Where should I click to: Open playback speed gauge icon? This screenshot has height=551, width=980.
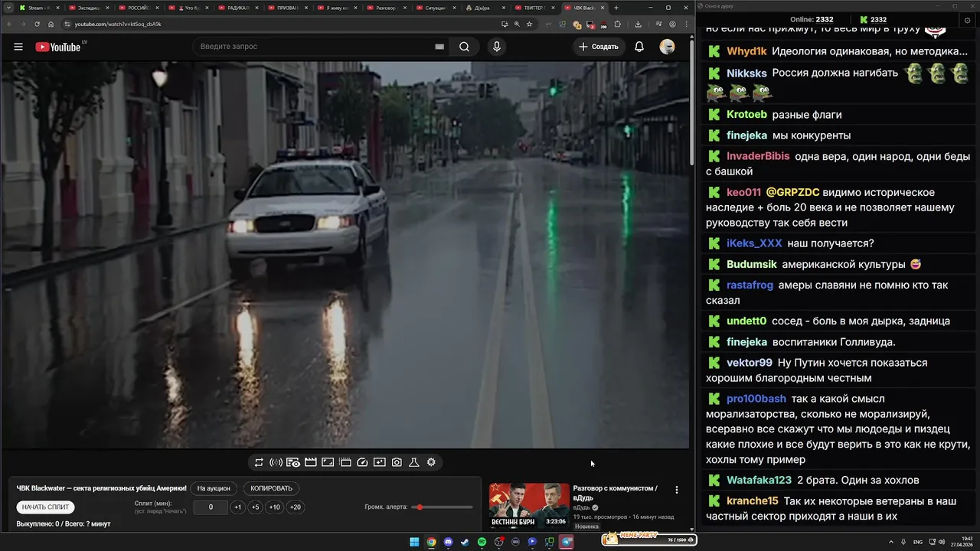tap(363, 462)
